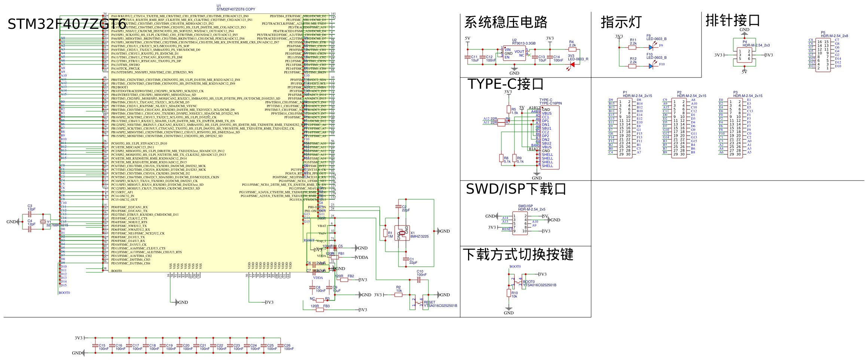
Task: Select decoupling capacitor C15 100nF
Action: coord(95,345)
